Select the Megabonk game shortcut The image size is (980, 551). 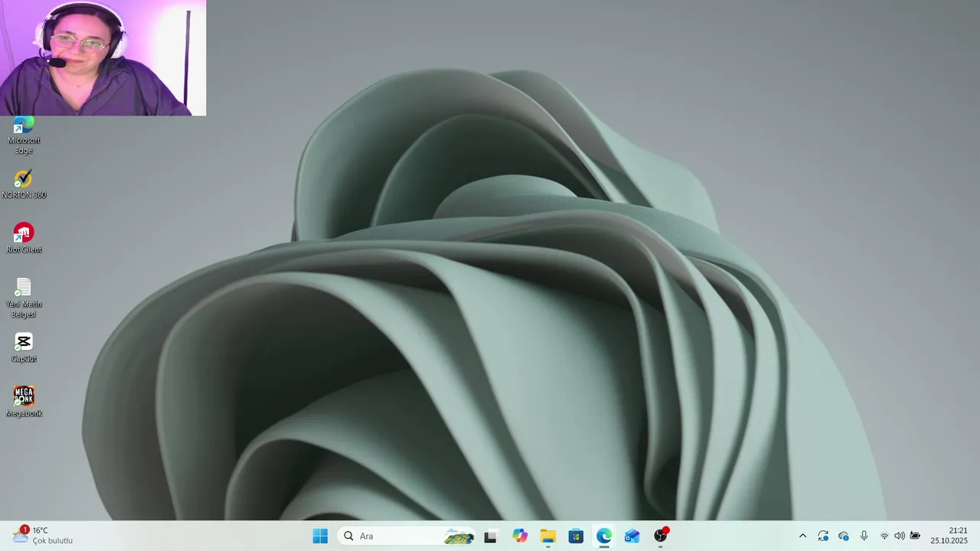(24, 402)
